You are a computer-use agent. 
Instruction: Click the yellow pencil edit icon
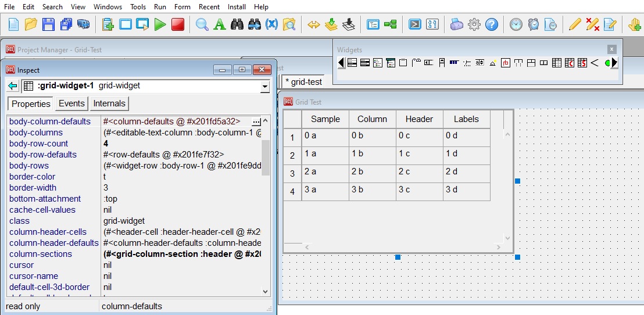[574, 24]
